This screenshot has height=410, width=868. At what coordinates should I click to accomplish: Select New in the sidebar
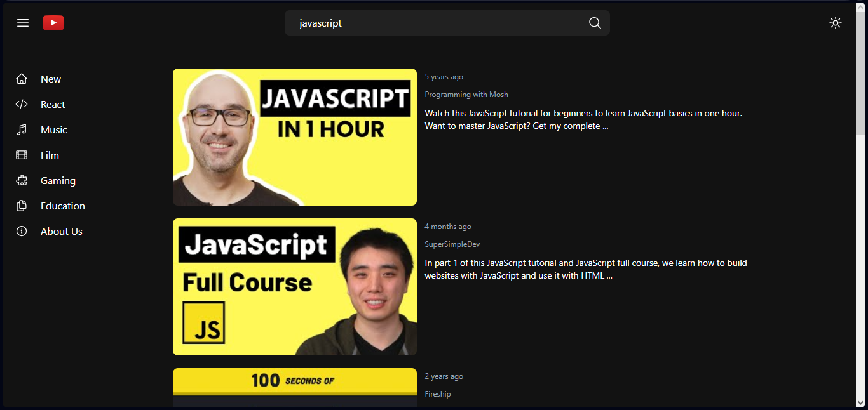51,79
